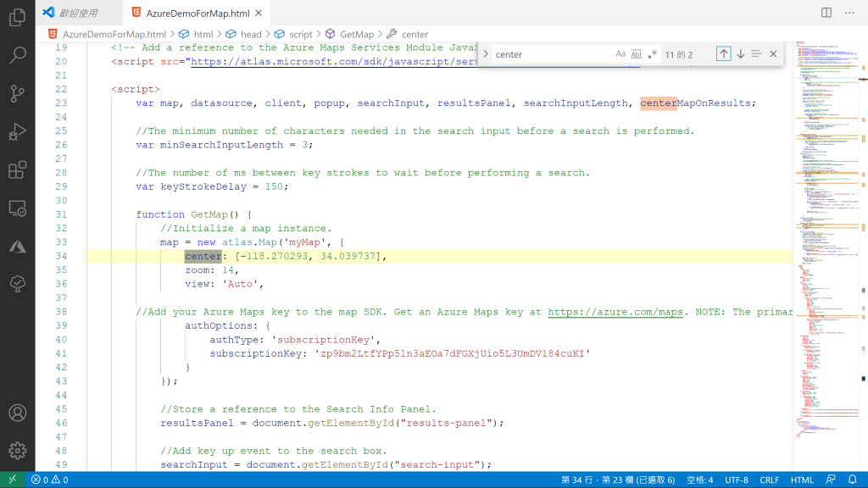Click getElementById("search-input") line
The height and width of the screenshot is (488, 868).
[x=326, y=465]
